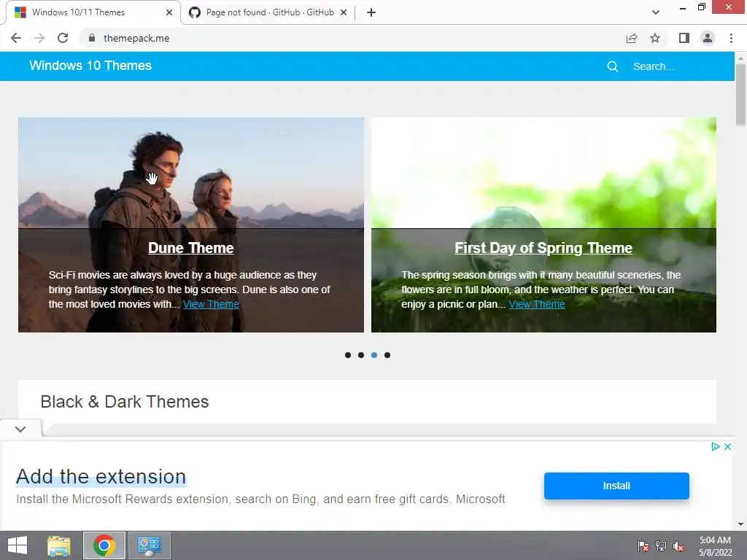This screenshot has width=747, height=560.
Task: Go back to the previous page
Action: [x=16, y=38]
